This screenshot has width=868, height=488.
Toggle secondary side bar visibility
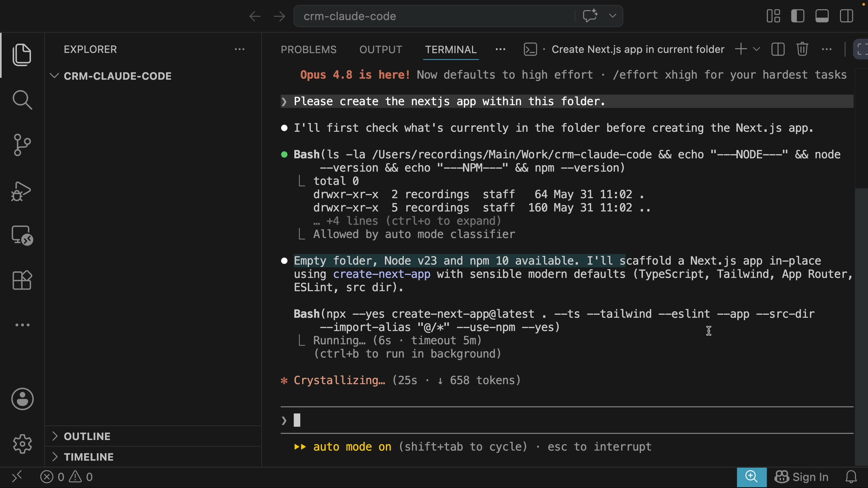pos(846,16)
